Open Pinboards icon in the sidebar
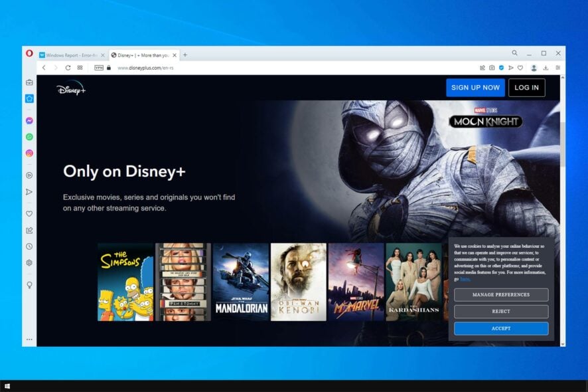 click(29, 230)
